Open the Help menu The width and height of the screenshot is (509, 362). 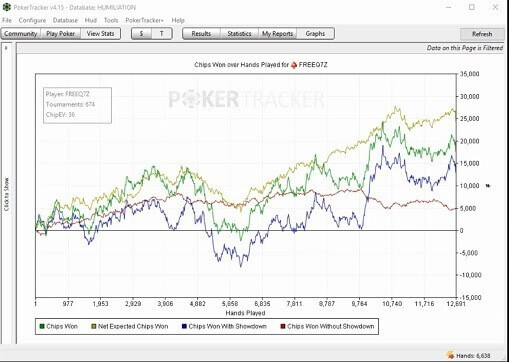point(178,20)
